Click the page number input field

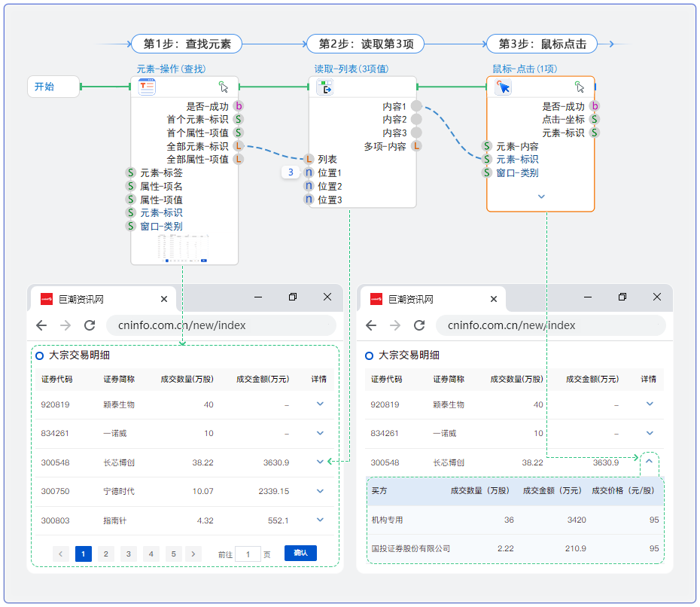(x=248, y=554)
